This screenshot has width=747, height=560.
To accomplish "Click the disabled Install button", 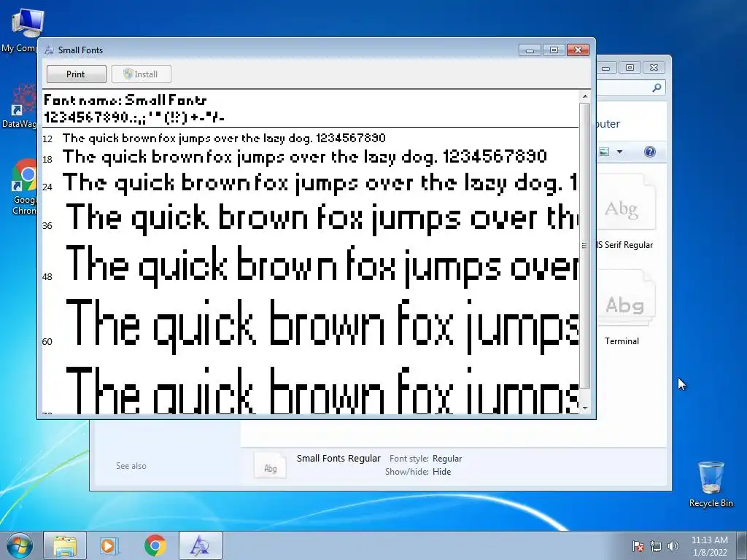I will pos(141,74).
